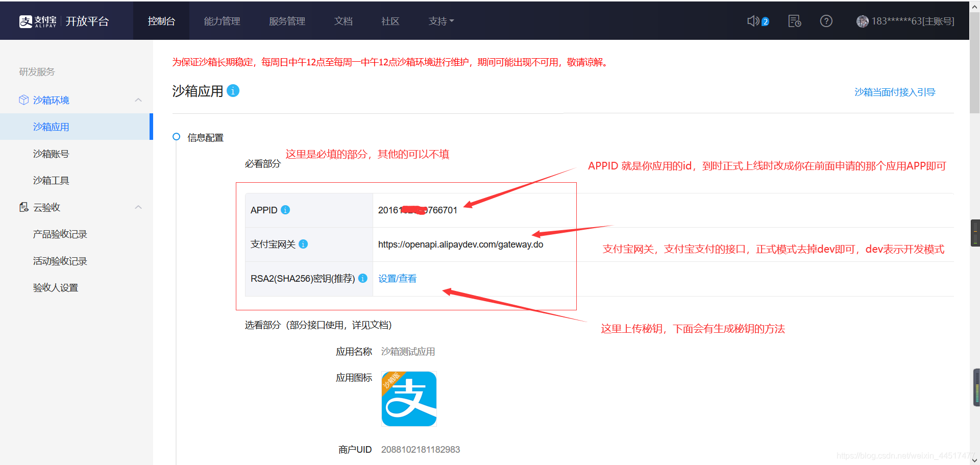The width and height of the screenshot is (980, 465).
Task: Open the 服务管理 menu
Action: [x=287, y=21]
